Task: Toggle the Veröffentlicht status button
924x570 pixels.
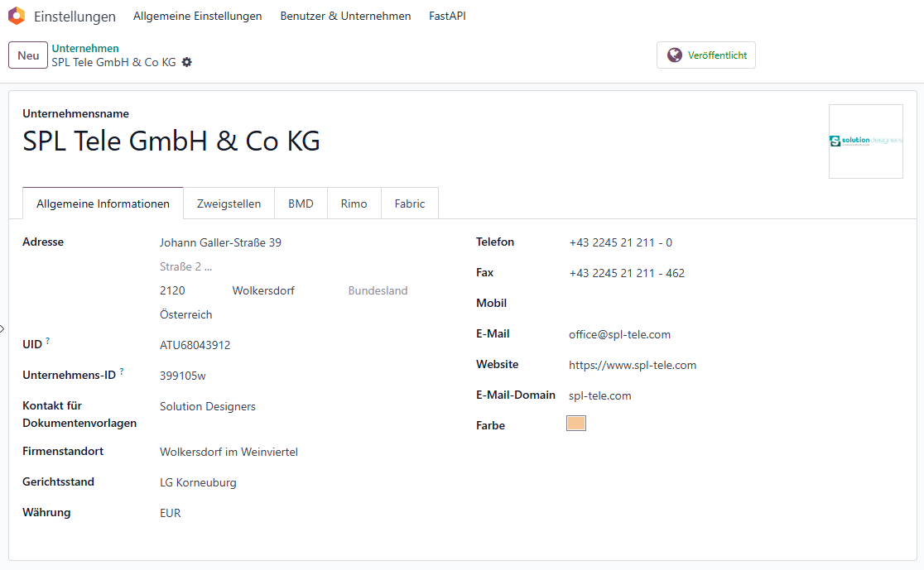Action: click(706, 55)
